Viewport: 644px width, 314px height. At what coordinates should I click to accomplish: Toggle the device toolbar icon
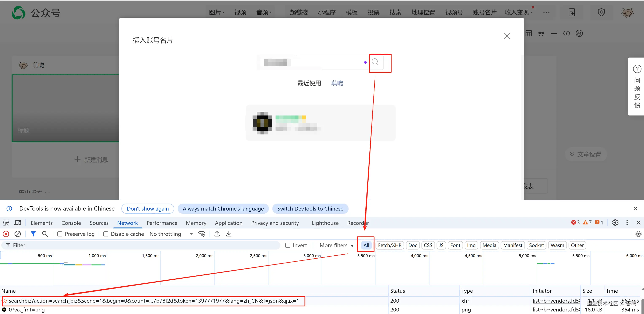[18, 223]
